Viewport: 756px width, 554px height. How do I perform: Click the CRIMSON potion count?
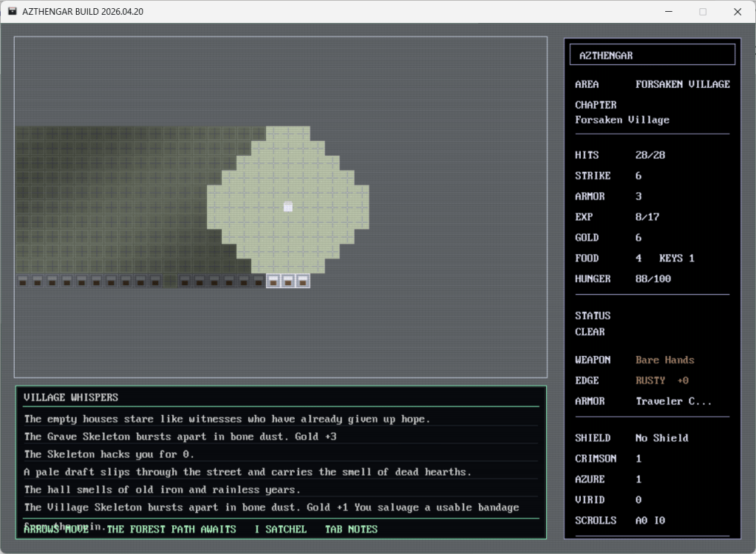tap(638, 458)
